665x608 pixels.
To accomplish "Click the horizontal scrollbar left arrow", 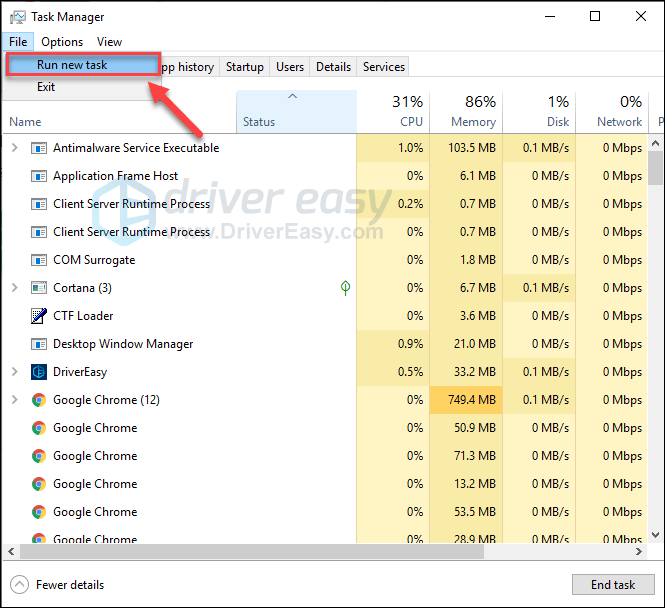I will [11, 552].
